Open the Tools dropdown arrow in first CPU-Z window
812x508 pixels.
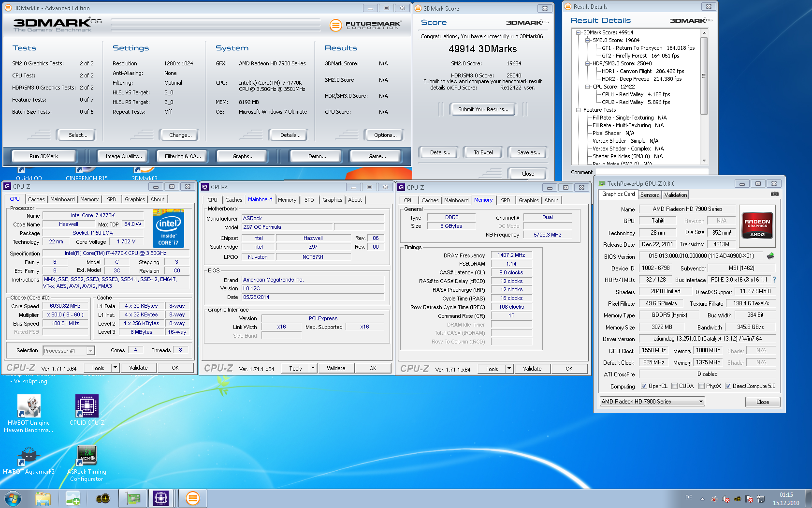115,368
